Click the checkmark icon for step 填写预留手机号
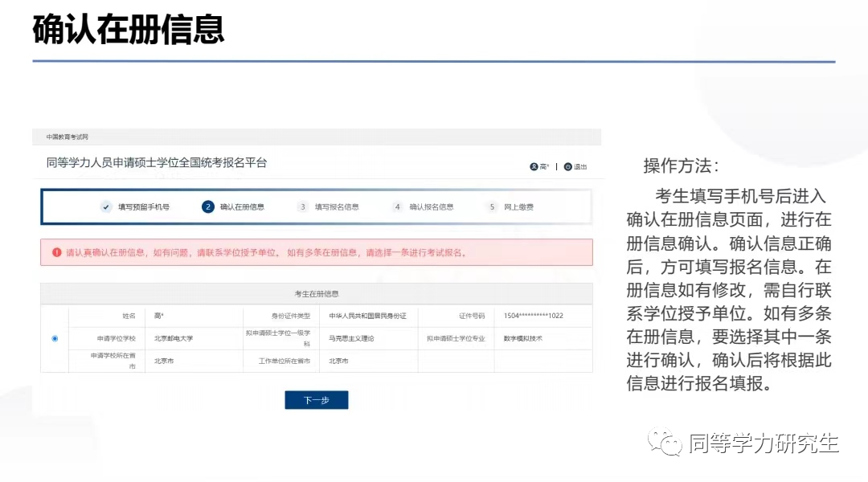Image resolution: width=868 pixels, height=482 pixels. pyautogui.click(x=106, y=206)
